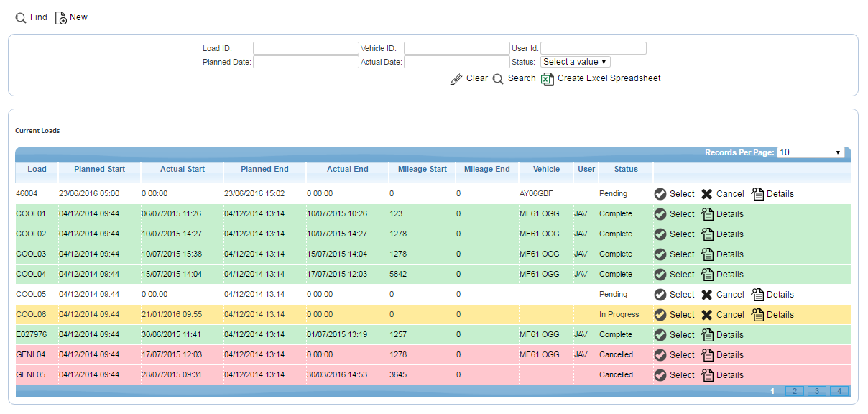Open Details icon for COOL03
Image resolution: width=868 pixels, height=414 pixels.
click(707, 254)
